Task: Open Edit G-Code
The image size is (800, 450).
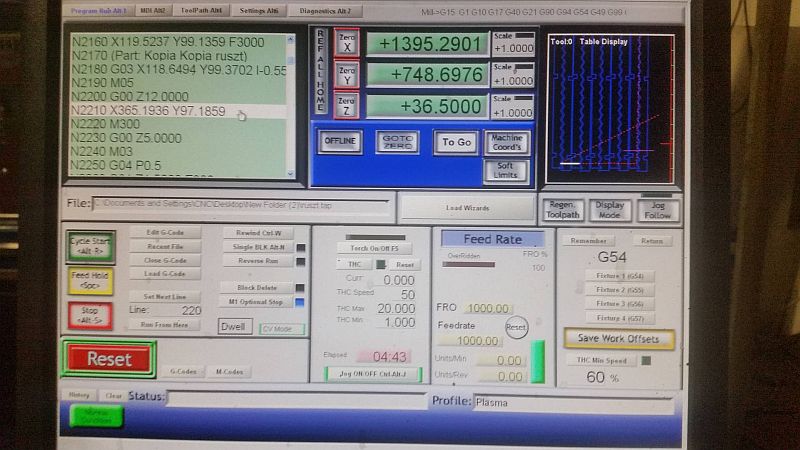Action: point(165,233)
